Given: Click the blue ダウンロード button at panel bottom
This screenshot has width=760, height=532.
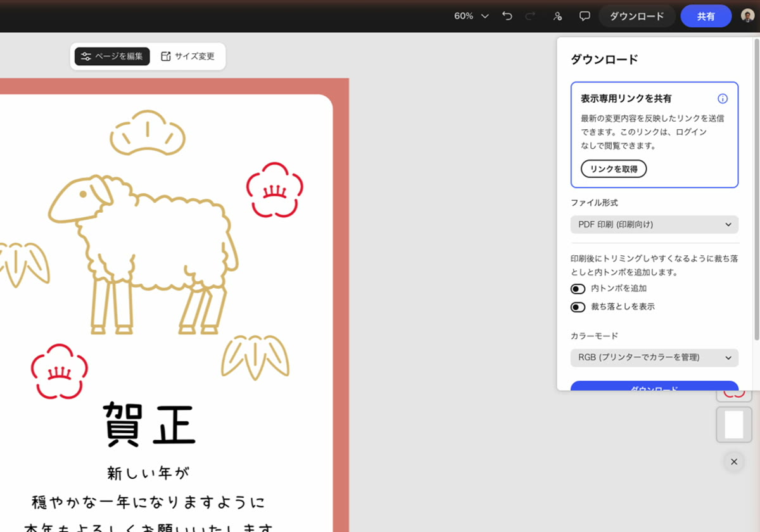Looking at the screenshot, I should [x=654, y=386].
